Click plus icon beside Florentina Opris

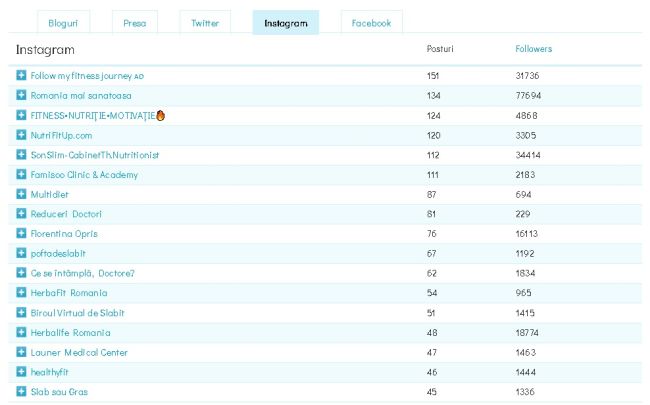point(22,234)
